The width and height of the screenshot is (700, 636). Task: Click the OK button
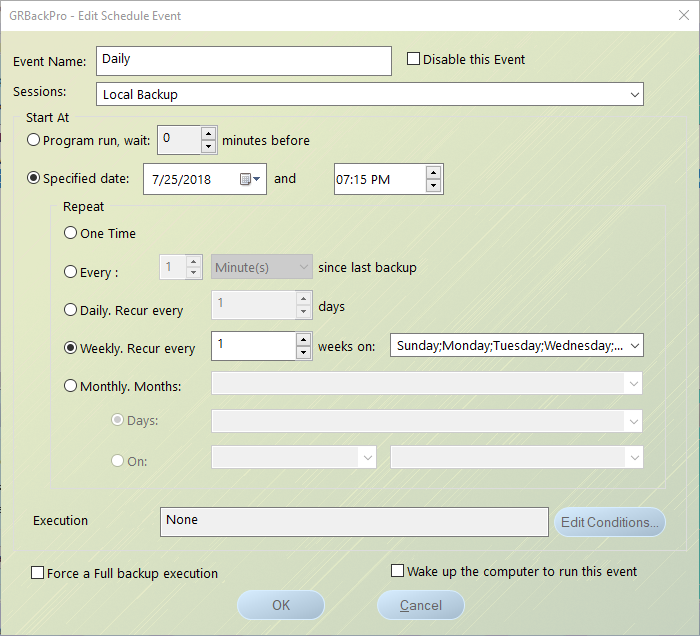pyautogui.click(x=281, y=605)
